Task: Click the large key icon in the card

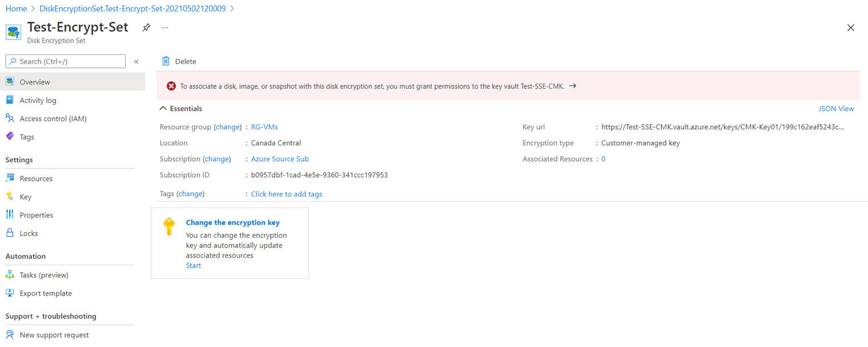Action: pos(168,226)
